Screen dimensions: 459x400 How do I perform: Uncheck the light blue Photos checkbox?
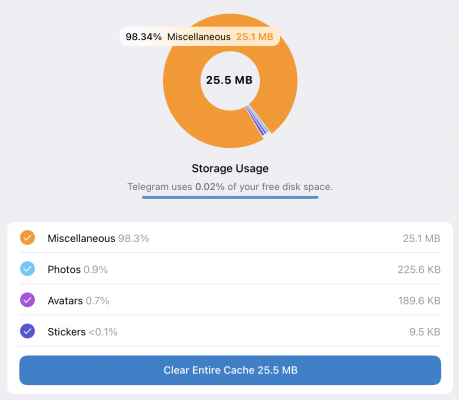[x=27, y=269]
